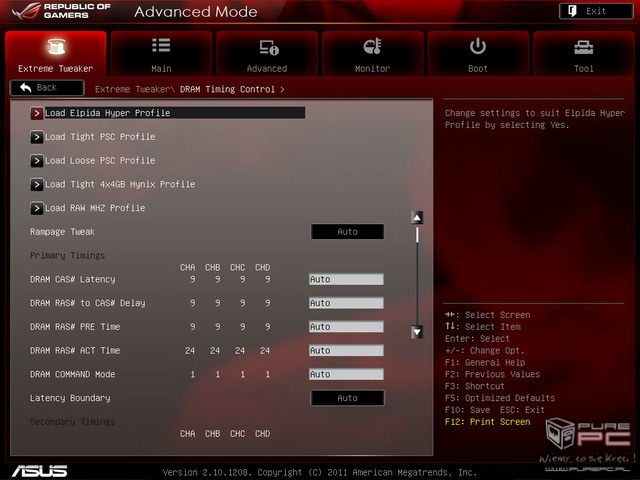The image size is (640, 480).
Task: Select Load Tight PSC Profile entry
Action: pyautogui.click(x=100, y=137)
